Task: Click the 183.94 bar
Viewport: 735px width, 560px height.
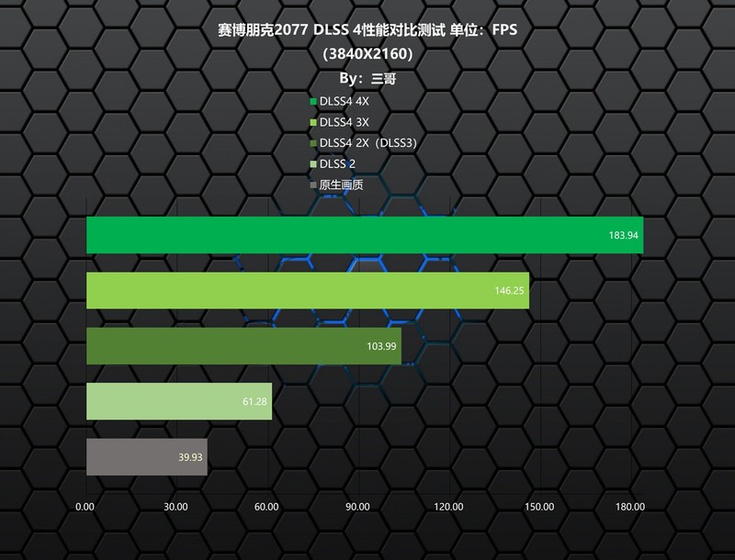Action: click(x=365, y=235)
